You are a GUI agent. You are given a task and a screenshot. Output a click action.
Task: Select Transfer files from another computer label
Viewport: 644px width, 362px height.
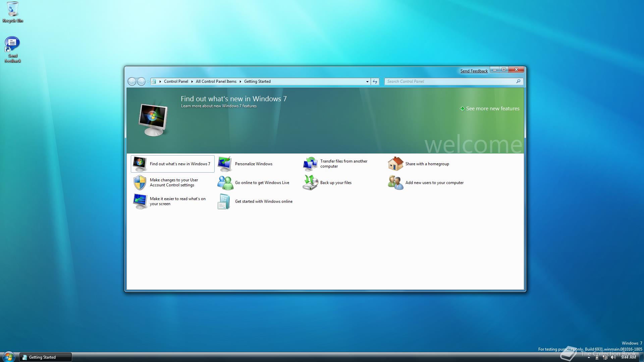click(x=344, y=164)
